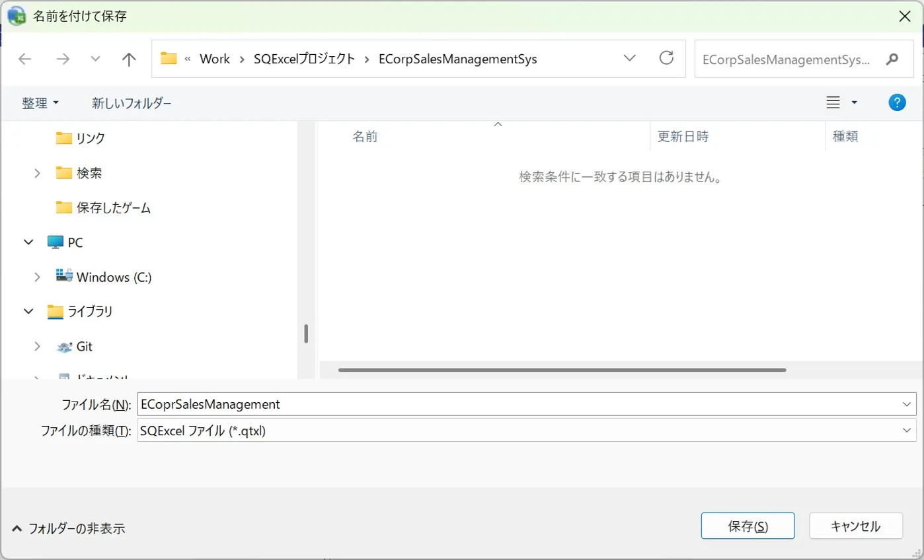924x560 pixels.
Task: Go back with the left arrow button
Action: 25,59
